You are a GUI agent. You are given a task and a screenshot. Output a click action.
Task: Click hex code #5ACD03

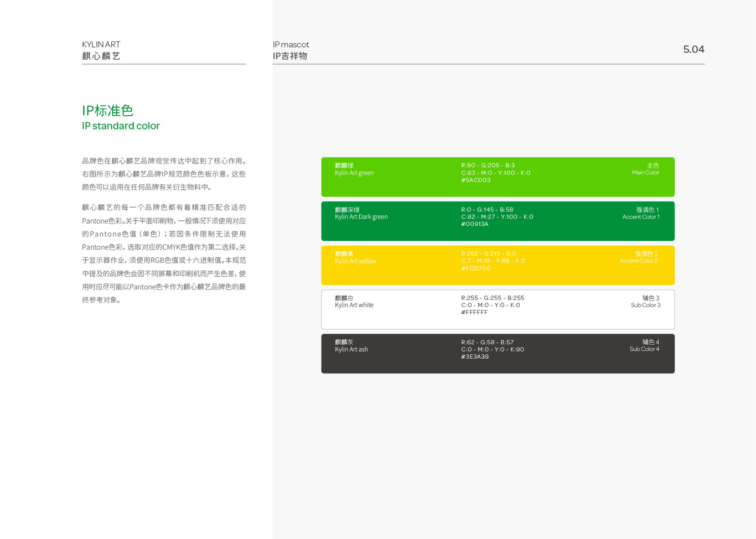click(x=476, y=180)
